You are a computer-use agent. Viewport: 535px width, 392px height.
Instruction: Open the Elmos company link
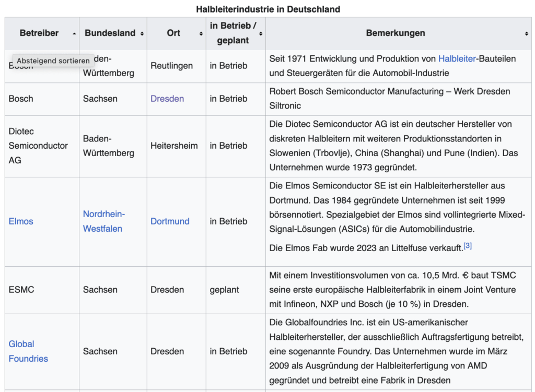(21, 221)
